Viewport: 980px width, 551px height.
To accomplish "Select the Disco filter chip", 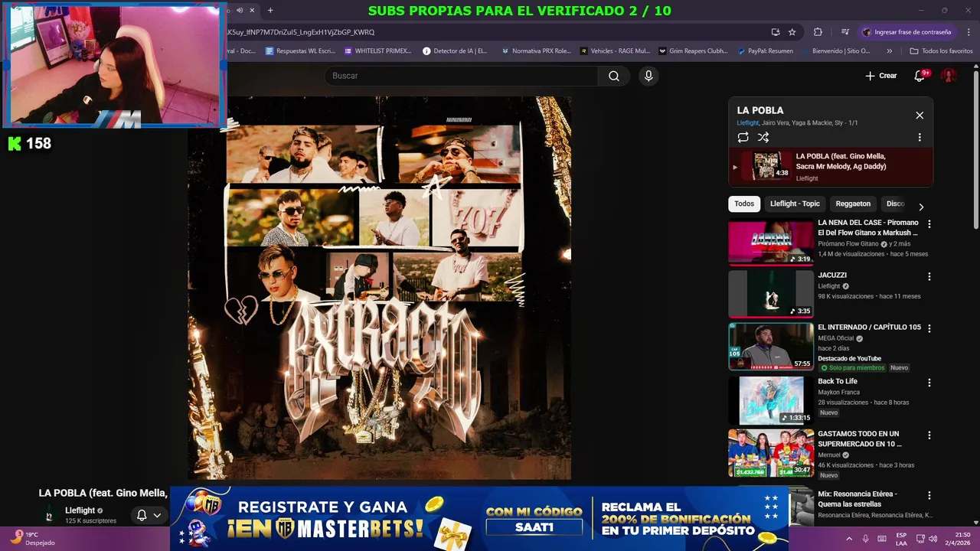I will (895, 204).
